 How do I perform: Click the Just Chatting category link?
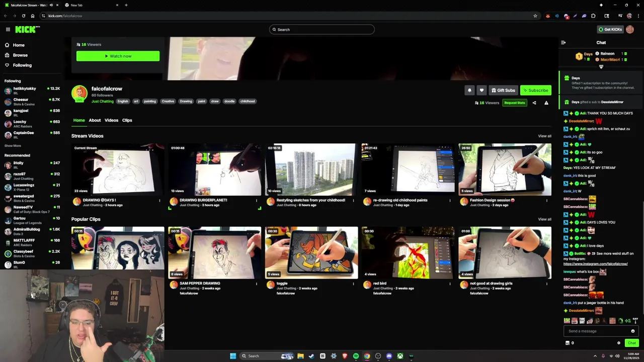[103, 101]
